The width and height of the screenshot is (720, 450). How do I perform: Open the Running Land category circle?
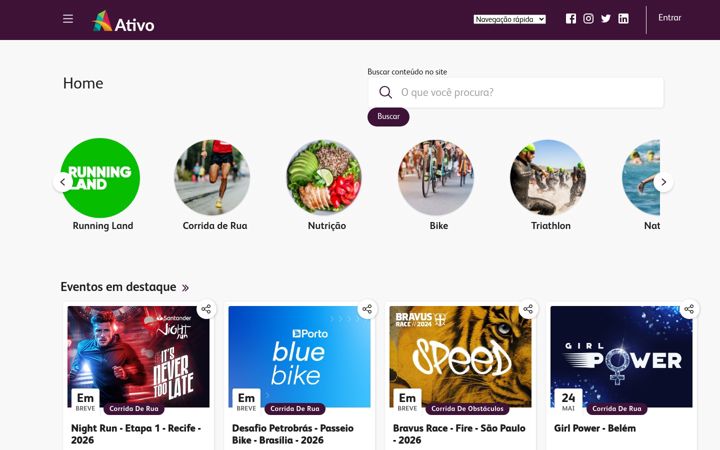pos(101,178)
